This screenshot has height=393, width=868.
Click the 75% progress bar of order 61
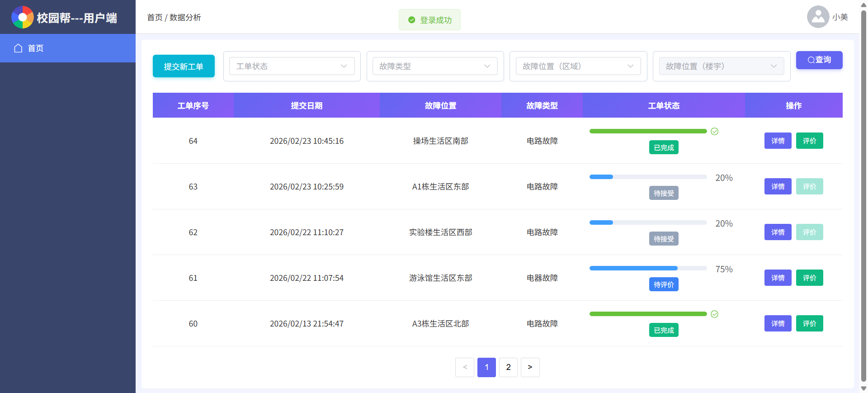pyautogui.click(x=648, y=268)
